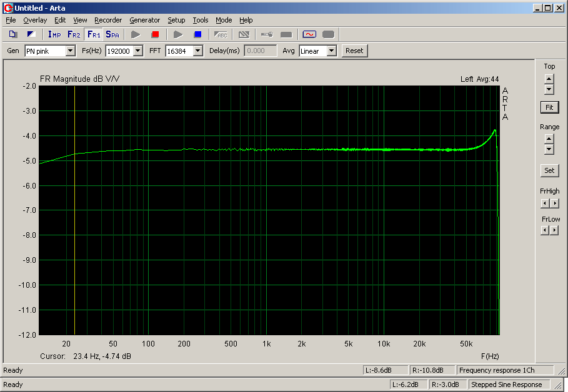Switch to SPA spectrum analyzer mode
Viewport: 568px width, 392px height.
pos(112,34)
